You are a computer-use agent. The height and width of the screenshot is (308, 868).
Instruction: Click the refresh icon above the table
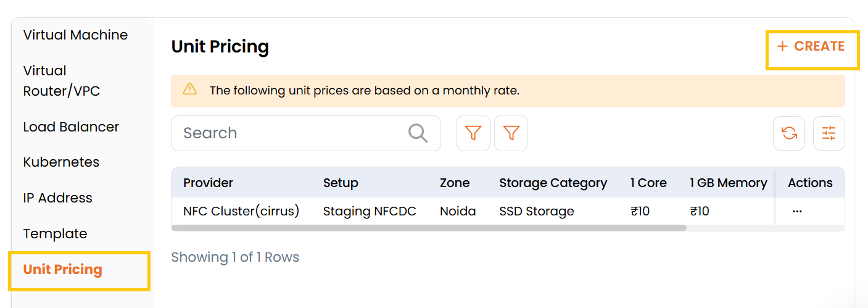click(789, 133)
